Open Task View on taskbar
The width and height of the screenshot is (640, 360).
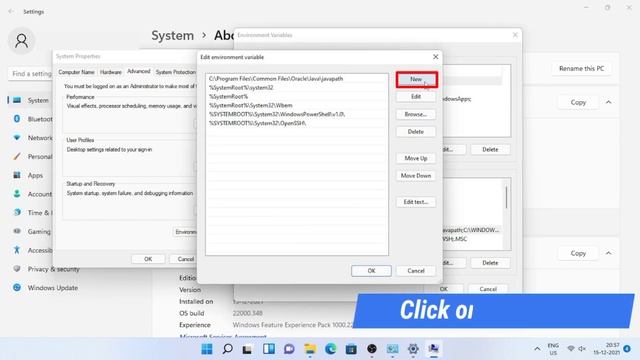pos(247,349)
